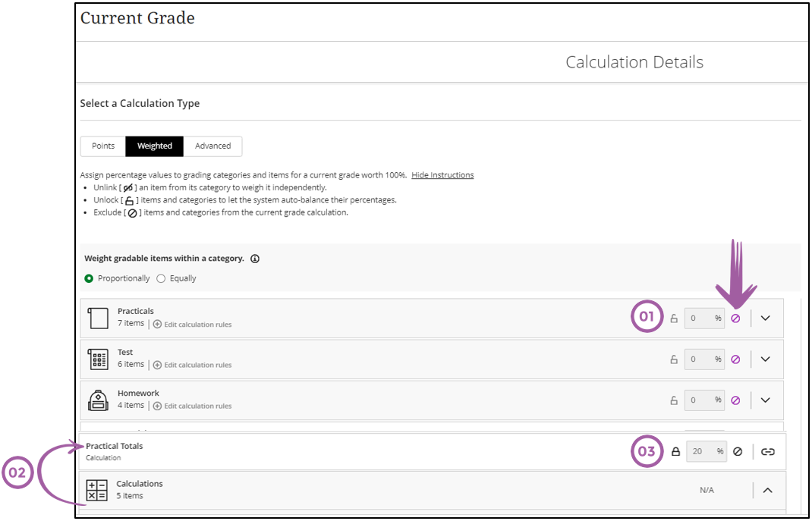Edit calculation rules for Test

pos(198,365)
